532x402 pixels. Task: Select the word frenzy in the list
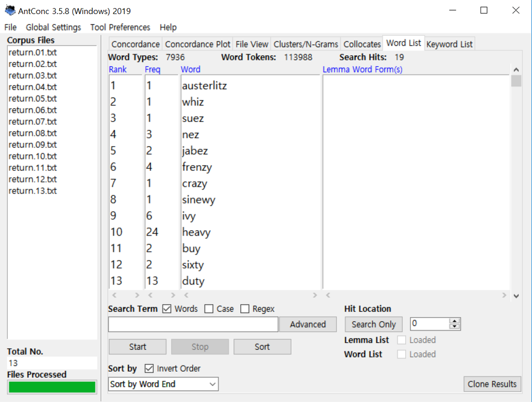(197, 167)
